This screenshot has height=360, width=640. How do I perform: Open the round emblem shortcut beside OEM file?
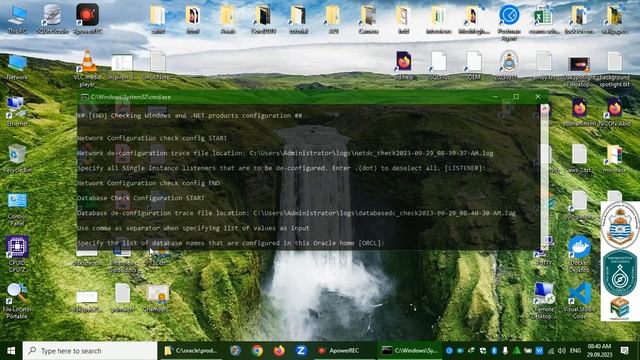click(x=509, y=64)
